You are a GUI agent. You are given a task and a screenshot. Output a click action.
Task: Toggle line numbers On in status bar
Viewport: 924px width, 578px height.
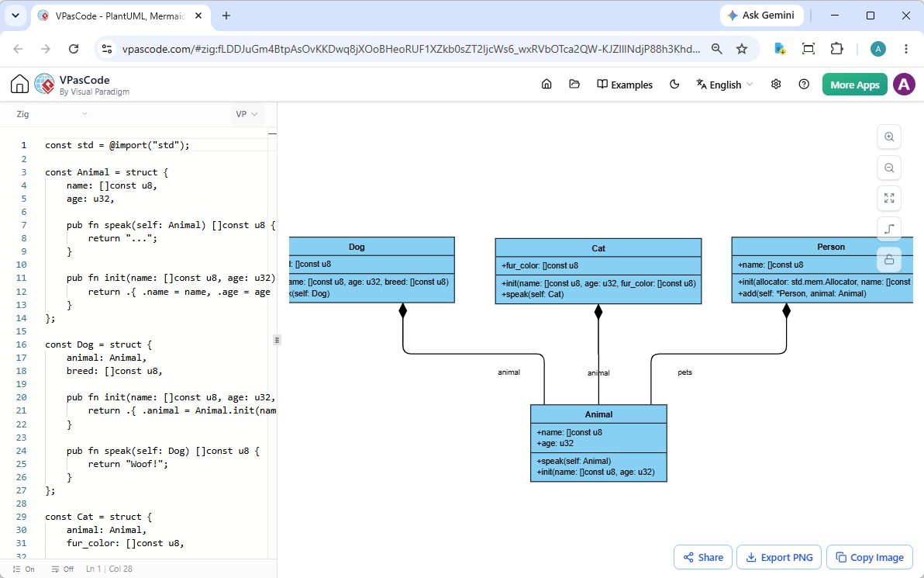pyautogui.click(x=24, y=569)
